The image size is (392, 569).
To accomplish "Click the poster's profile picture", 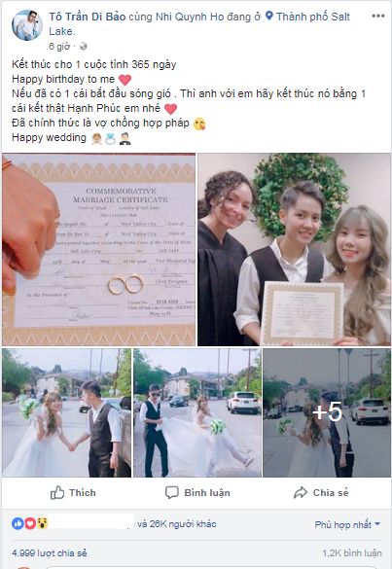I will (27, 25).
